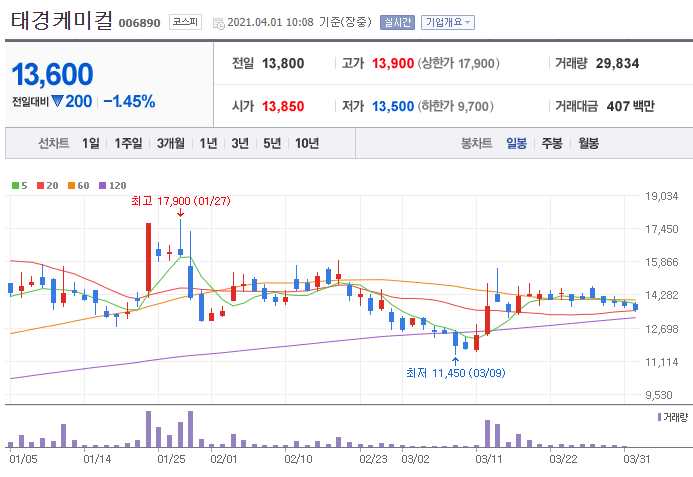Switch to 일봉 candle chart
693x477 pixels.
coord(516,143)
